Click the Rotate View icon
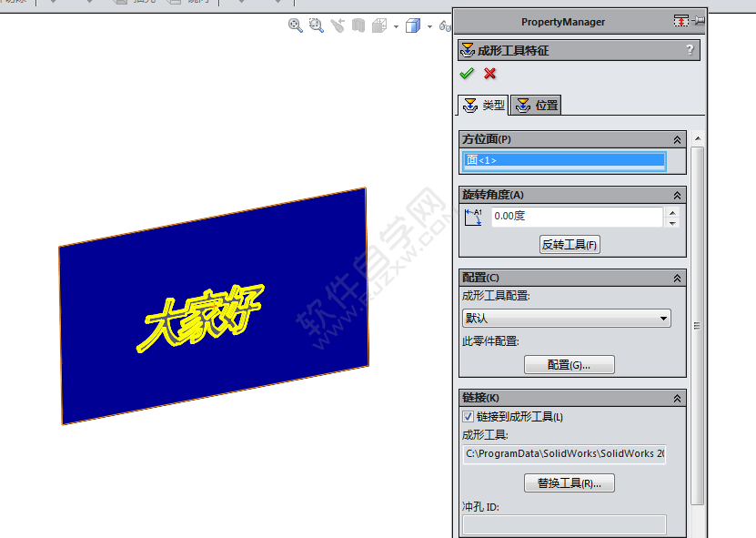The image size is (756, 538). click(x=338, y=25)
